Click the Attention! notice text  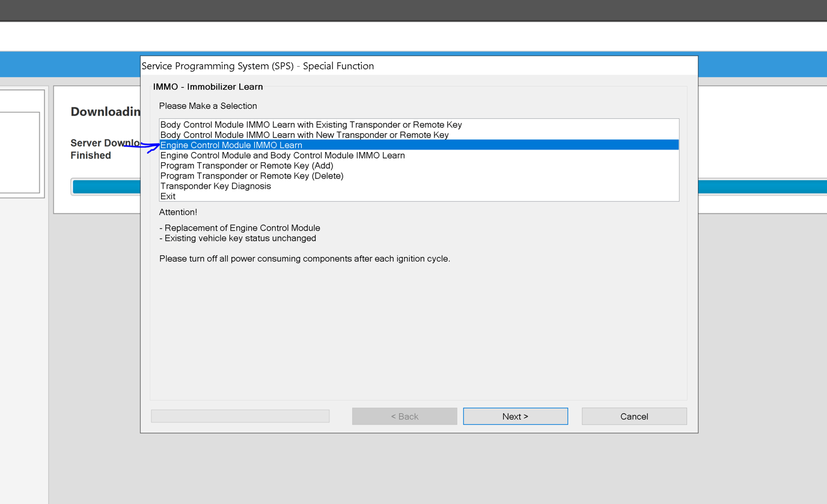pos(178,212)
